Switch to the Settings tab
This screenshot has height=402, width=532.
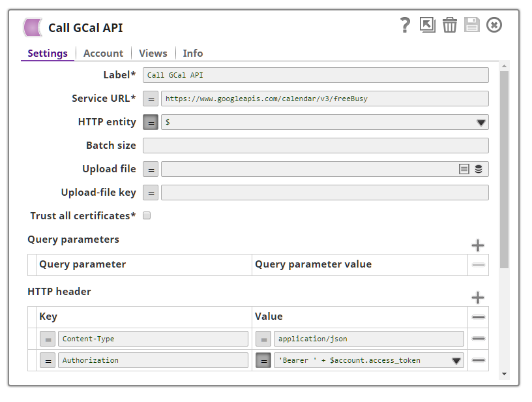coord(48,54)
